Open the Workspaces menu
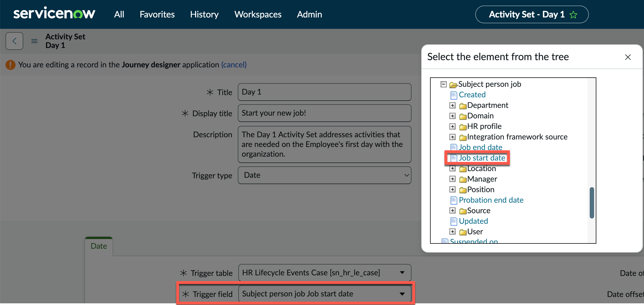This screenshot has height=305, width=644. 258,14
